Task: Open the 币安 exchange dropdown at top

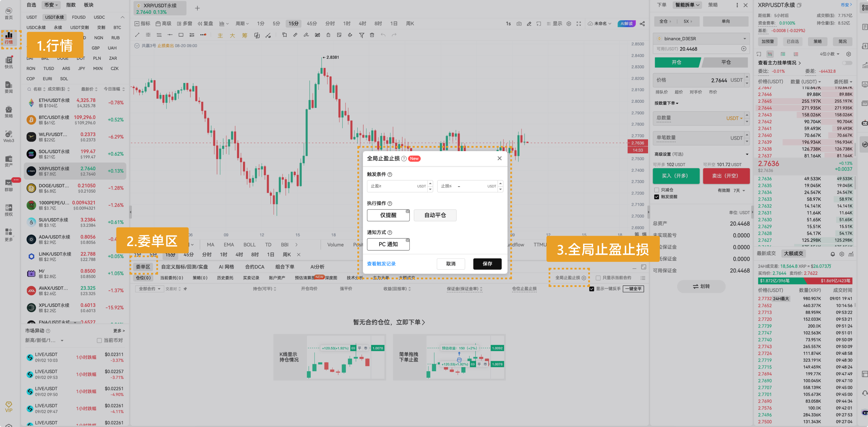Action: point(51,5)
